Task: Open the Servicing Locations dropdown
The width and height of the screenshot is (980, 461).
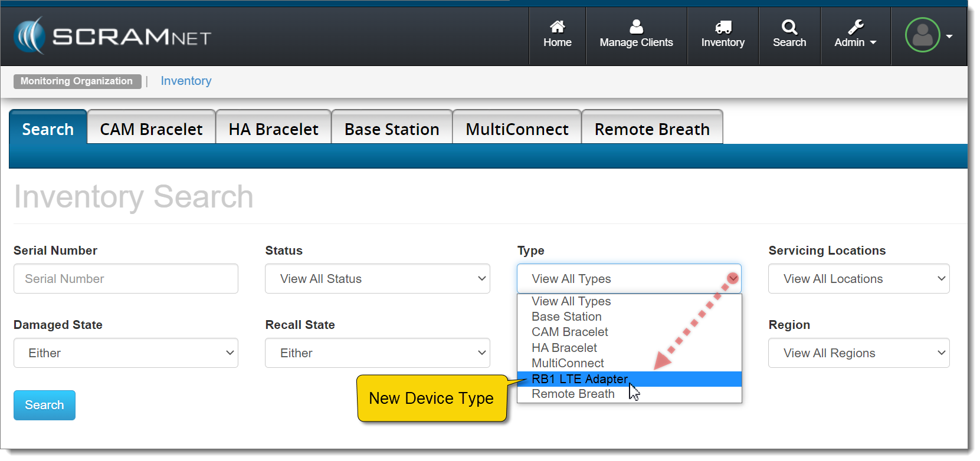Action: [858, 279]
